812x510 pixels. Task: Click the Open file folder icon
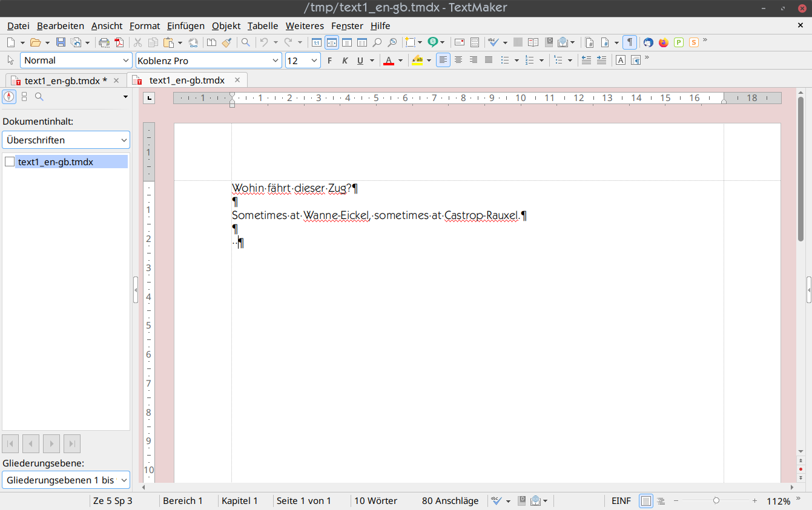(x=35, y=42)
